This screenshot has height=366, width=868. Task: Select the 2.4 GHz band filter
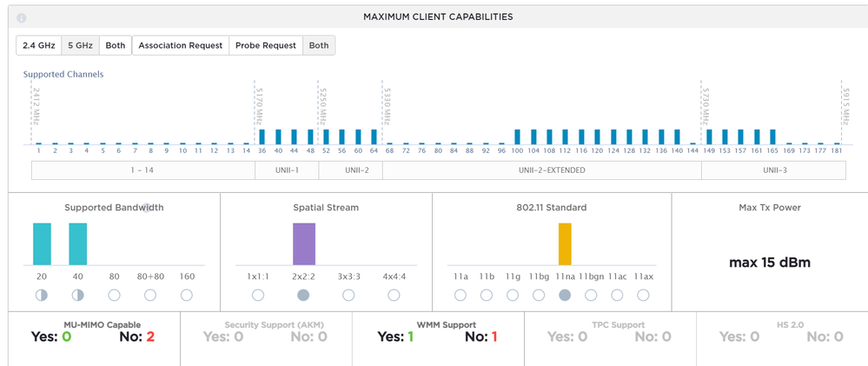[39, 45]
